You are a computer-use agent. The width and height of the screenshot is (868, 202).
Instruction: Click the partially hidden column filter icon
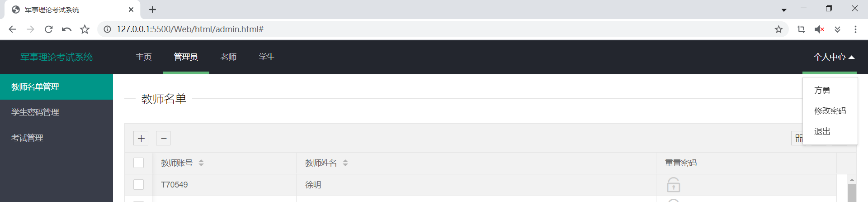pos(798,138)
